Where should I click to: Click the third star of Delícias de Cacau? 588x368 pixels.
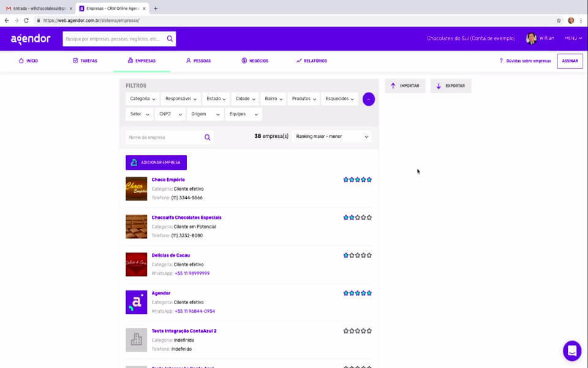click(358, 255)
